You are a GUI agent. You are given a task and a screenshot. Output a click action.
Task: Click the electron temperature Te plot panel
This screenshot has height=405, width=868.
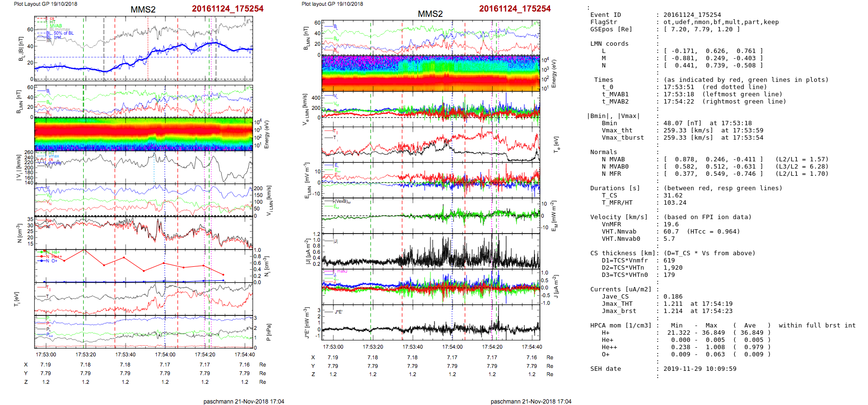(x=431, y=144)
